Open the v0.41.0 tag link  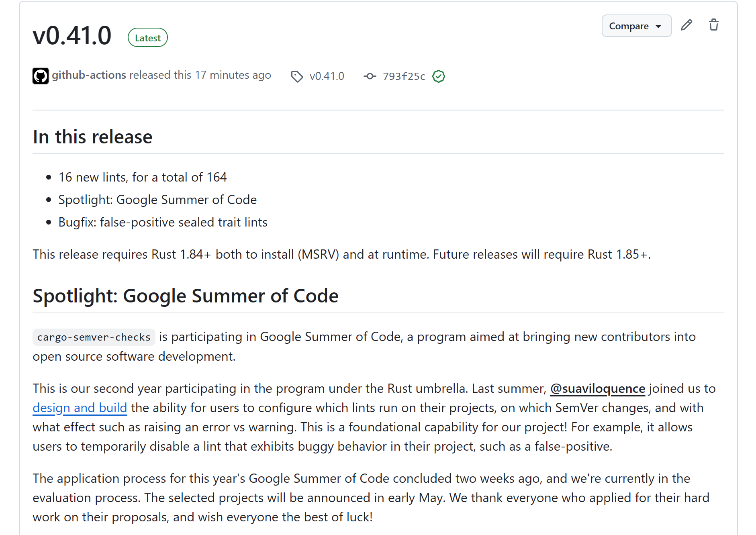pos(327,76)
